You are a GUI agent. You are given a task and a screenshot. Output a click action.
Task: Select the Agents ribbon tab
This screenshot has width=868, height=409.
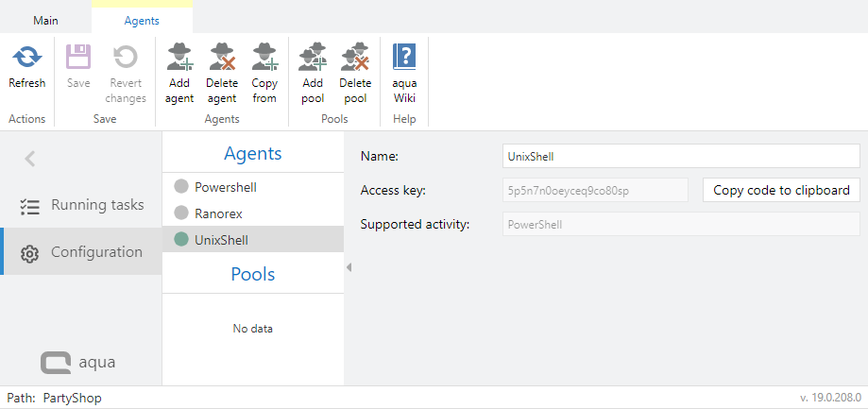coord(142,20)
